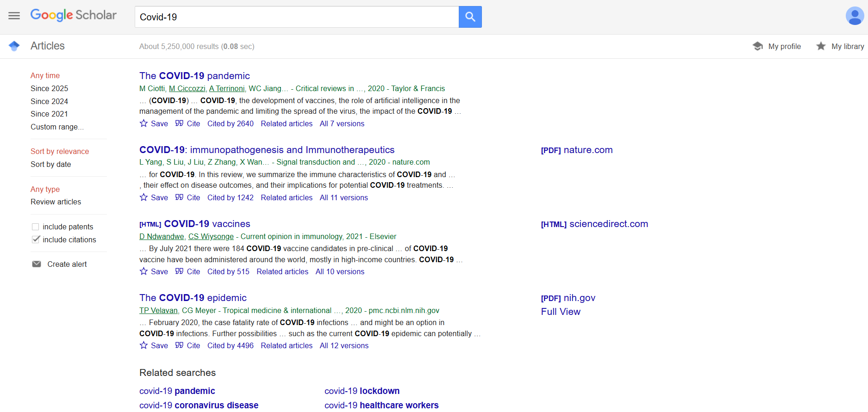
Task: Open the Custom range option
Action: [57, 127]
